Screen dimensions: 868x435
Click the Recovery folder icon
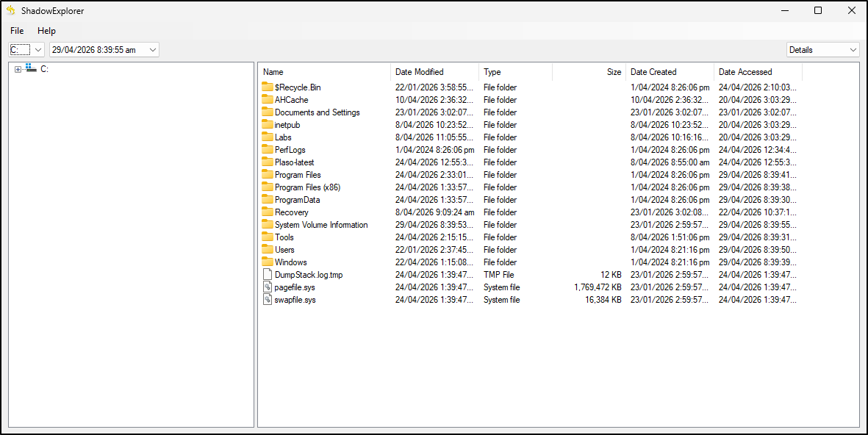pos(268,212)
